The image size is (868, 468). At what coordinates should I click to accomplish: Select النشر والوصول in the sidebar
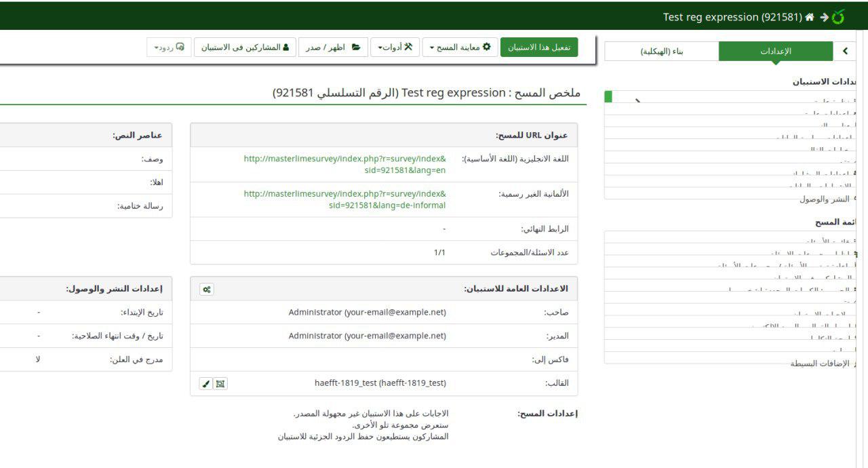click(x=825, y=199)
